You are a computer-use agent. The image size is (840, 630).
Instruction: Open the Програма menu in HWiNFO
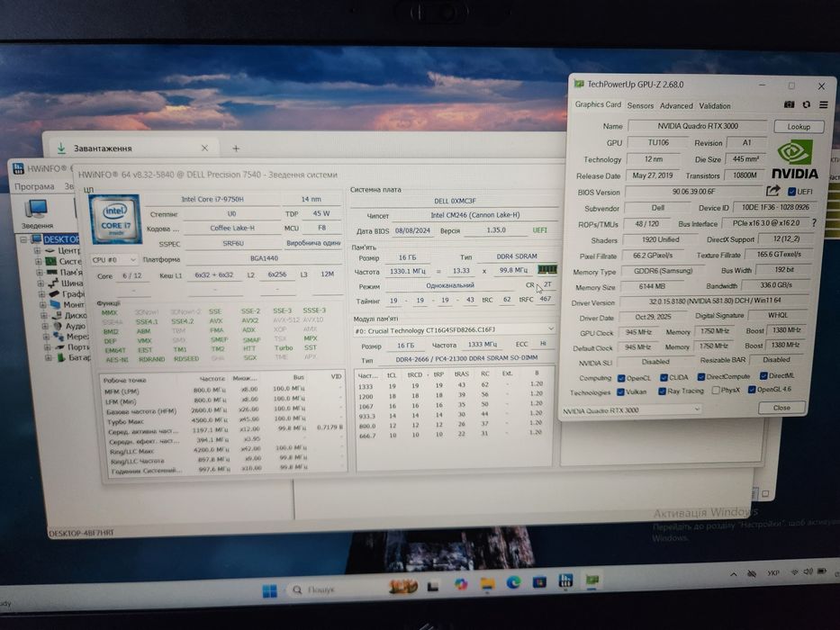tap(34, 186)
